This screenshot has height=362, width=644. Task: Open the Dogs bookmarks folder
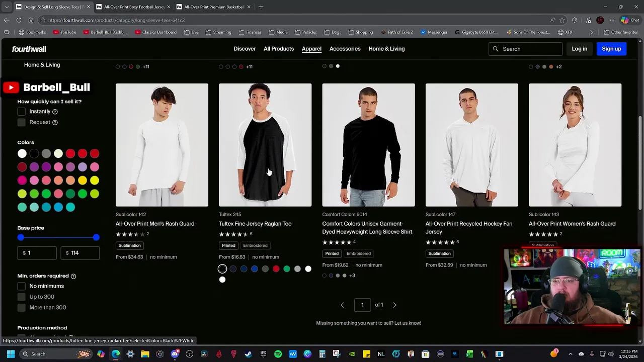tap(333, 32)
